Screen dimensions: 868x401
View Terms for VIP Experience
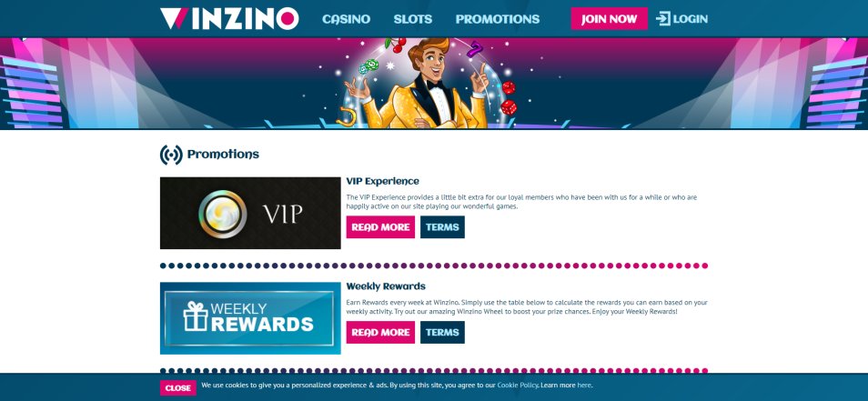click(x=442, y=226)
